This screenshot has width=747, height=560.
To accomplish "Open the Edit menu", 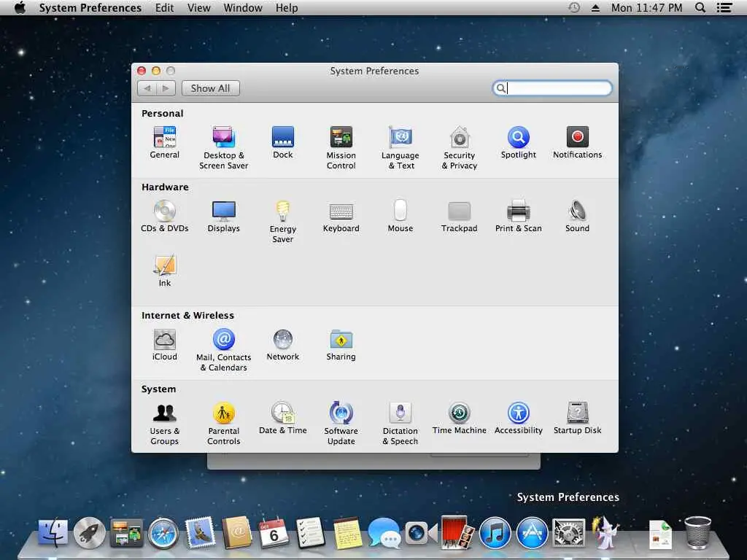I will tap(164, 7).
